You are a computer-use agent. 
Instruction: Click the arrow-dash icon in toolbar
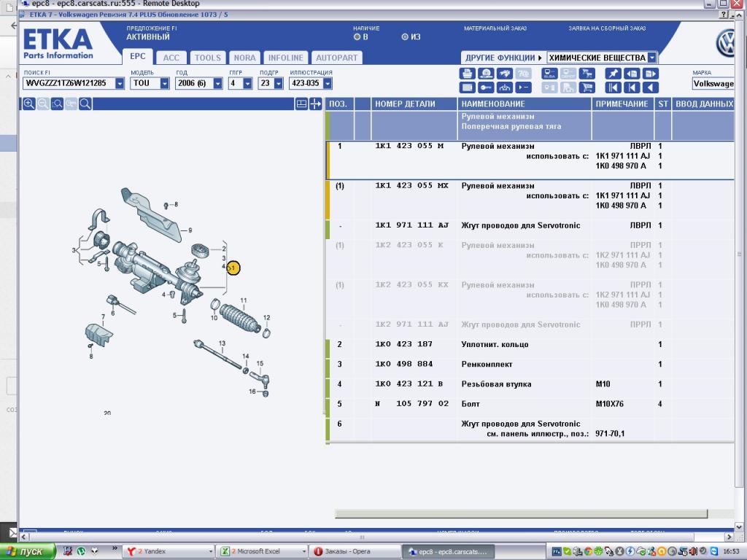click(523, 87)
